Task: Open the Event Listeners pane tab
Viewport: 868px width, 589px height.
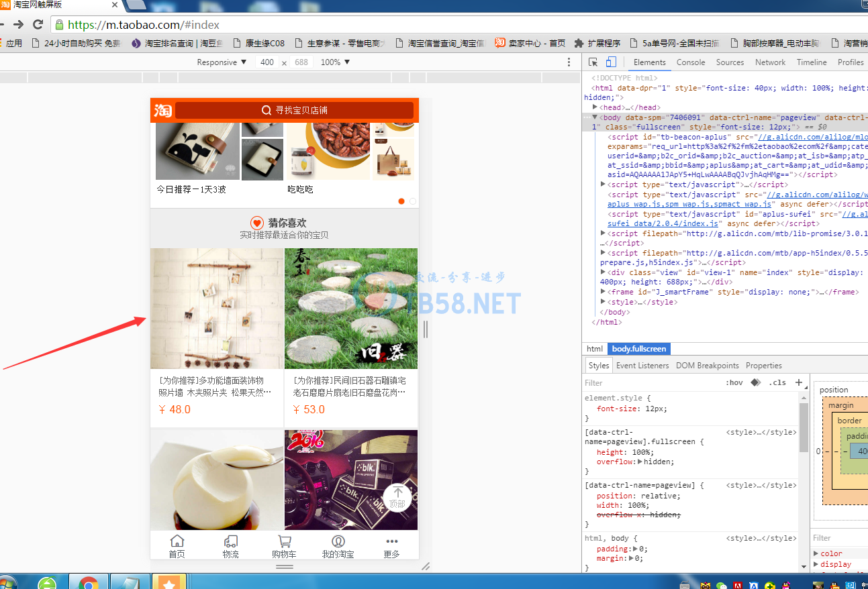Action: [x=642, y=366]
